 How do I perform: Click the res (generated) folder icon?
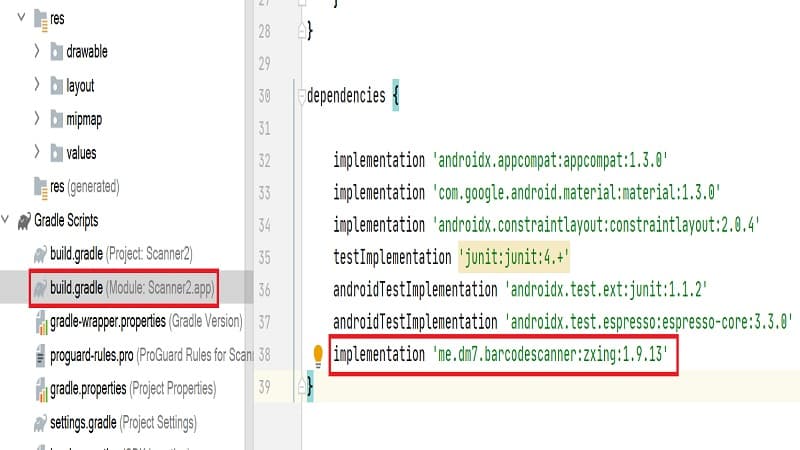[x=40, y=186]
